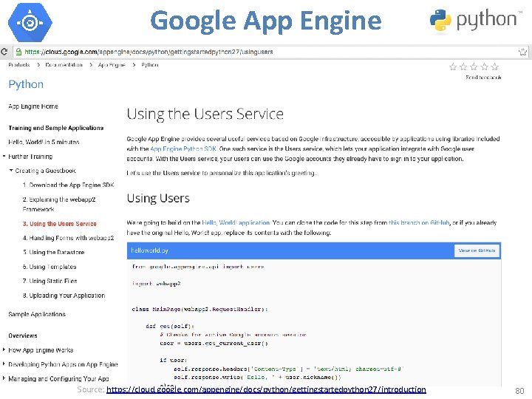Open Documentation breadcrumb link
532x399 pixels.
pos(64,65)
